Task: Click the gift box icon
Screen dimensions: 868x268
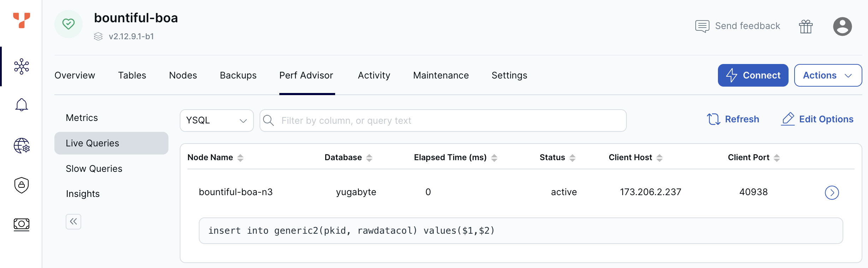Action: point(805,27)
